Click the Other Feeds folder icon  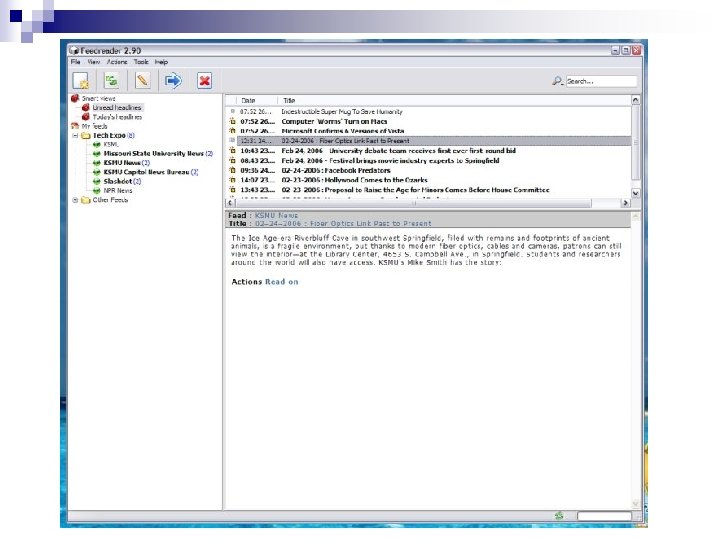[x=85, y=200]
